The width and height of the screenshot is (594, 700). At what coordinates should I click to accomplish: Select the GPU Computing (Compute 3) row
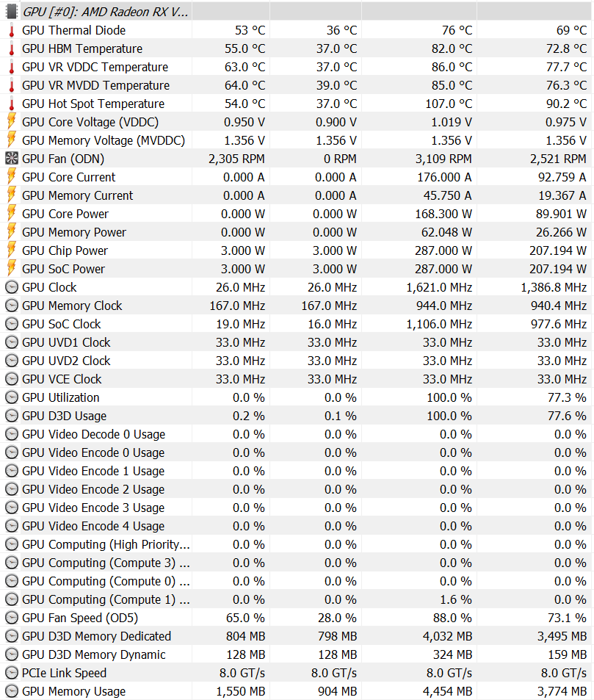pyautogui.click(x=297, y=563)
